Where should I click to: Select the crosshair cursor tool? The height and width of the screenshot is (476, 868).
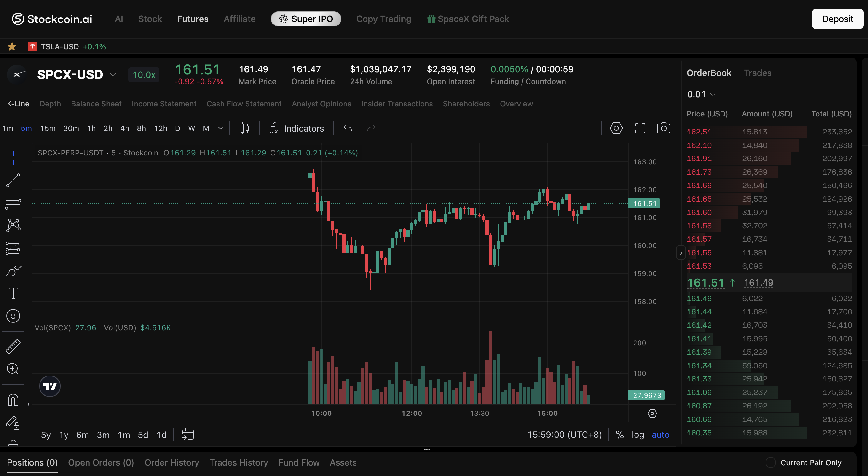(13, 158)
